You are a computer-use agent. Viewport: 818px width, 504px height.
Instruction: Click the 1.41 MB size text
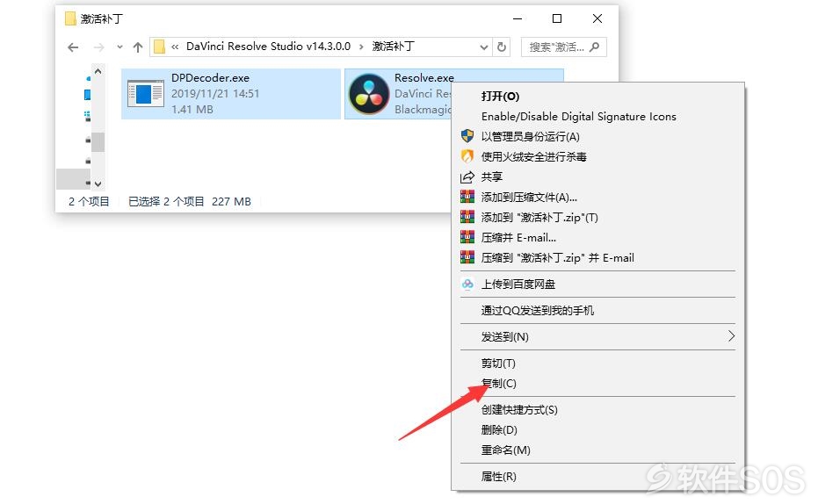(192, 110)
